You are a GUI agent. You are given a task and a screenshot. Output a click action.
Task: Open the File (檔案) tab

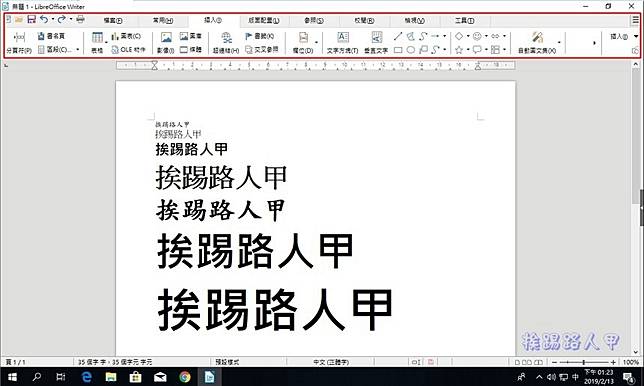tap(113, 20)
